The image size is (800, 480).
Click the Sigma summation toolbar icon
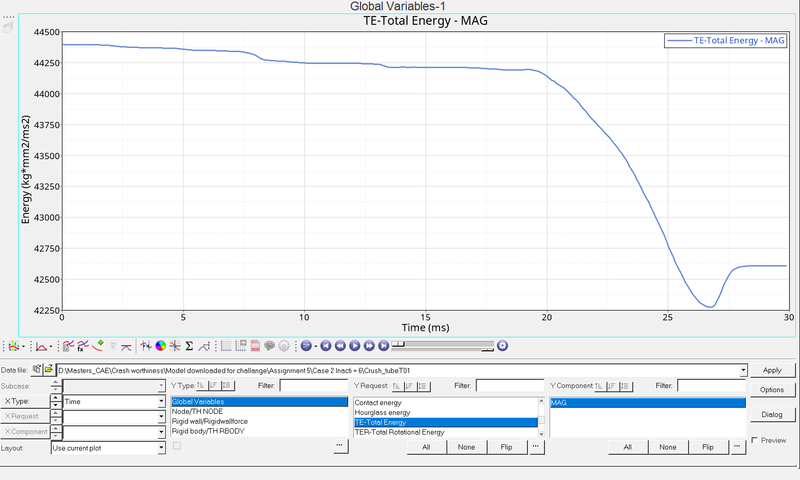click(189, 346)
